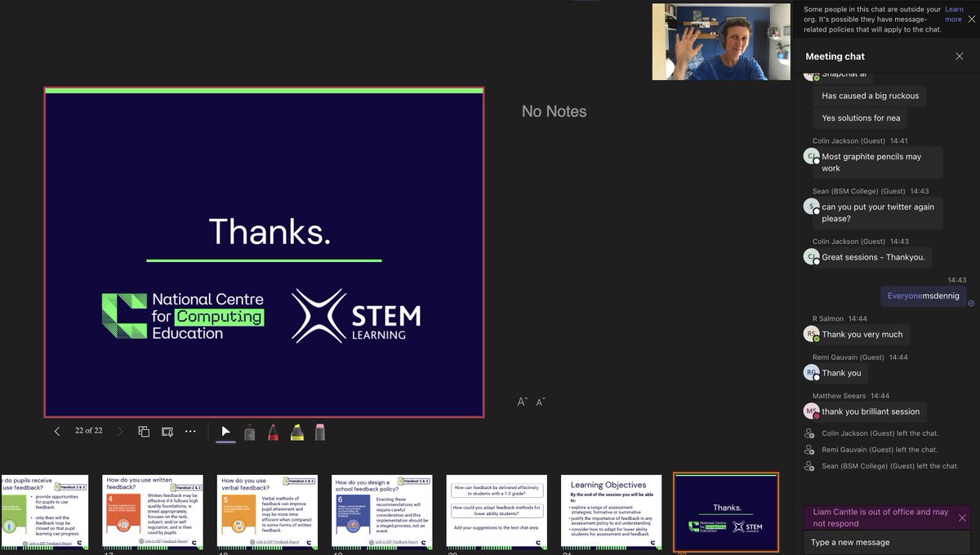Select the red pen tool
Screen dimensions: 980x555
[273, 432]
